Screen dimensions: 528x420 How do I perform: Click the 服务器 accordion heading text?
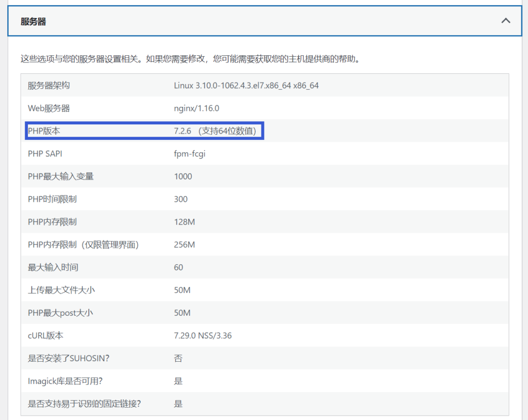34,22
